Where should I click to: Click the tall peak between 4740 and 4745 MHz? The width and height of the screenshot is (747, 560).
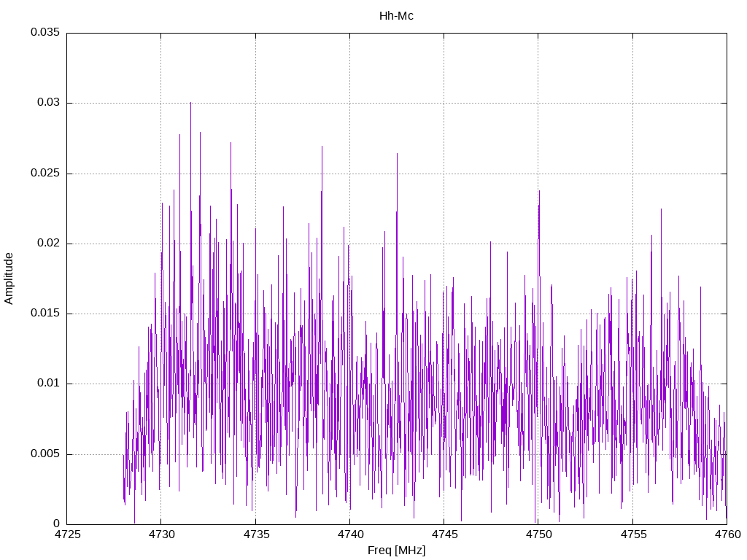[398, 154]
